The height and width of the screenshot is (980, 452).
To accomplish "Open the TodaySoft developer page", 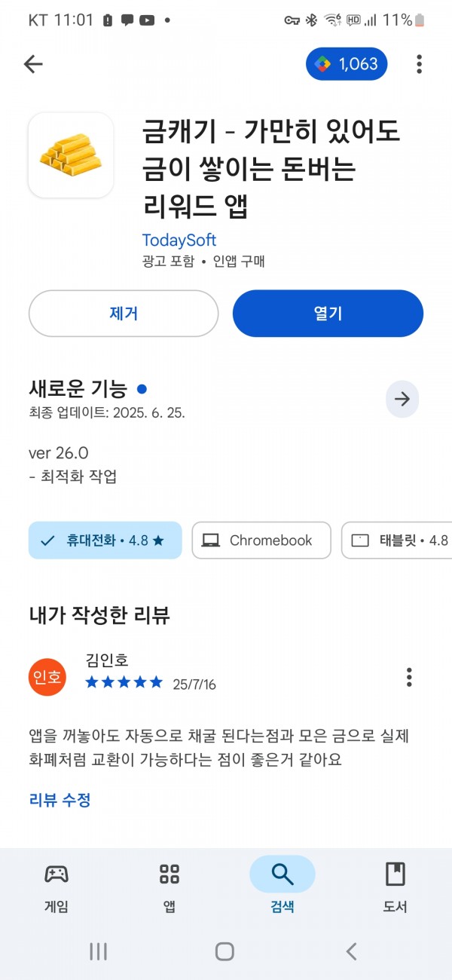I will (x=179, y=240).
